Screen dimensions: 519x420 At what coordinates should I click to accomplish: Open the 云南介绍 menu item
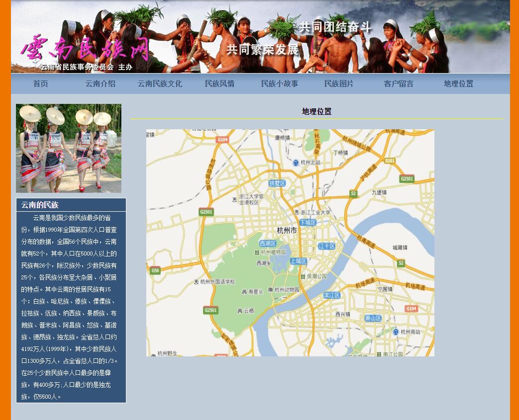(x=100, y=84)
